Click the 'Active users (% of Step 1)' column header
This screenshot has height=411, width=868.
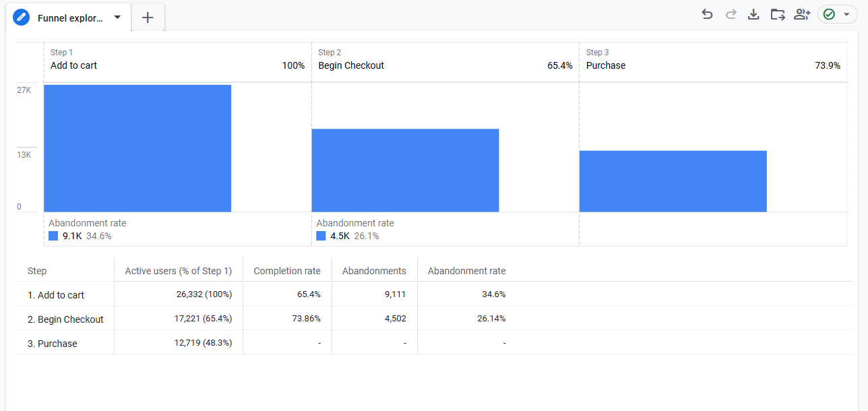179,271
